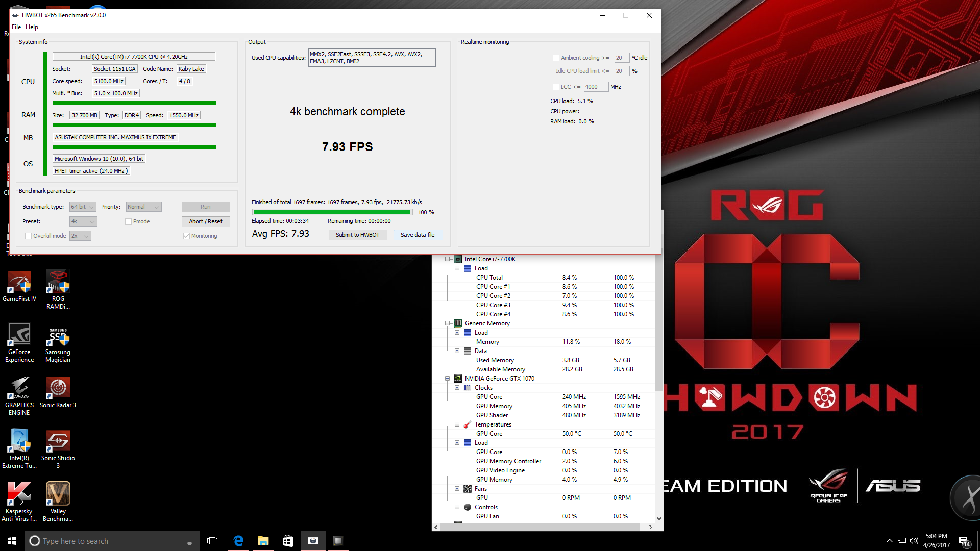
Task: Open Sonic Studio 3 desktop icon
Action: click(x=58, y=449)
